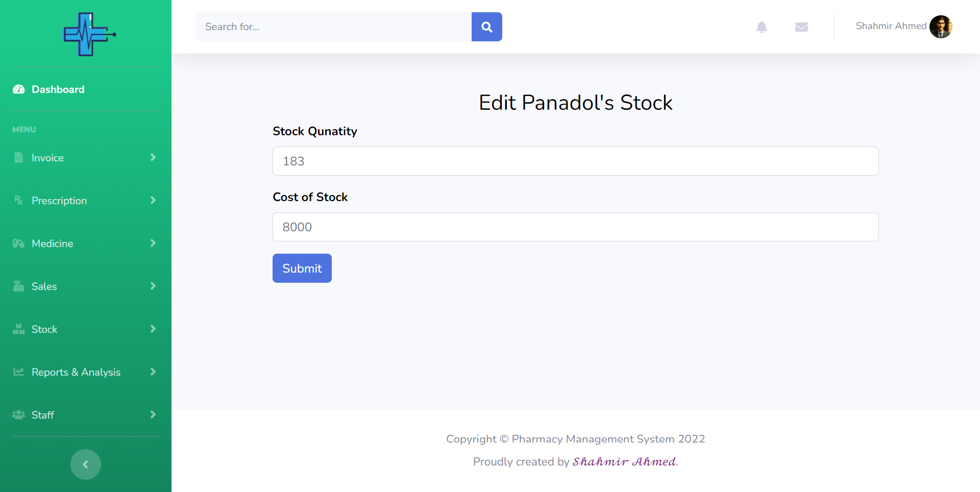The width and height of the screenshot is (980, 492).
Task: Click the user profile avatar
Action: coord(941,27)
